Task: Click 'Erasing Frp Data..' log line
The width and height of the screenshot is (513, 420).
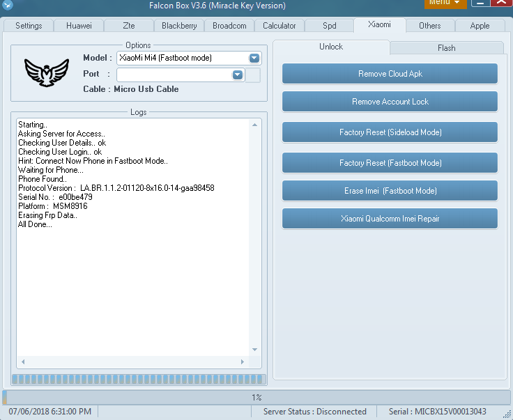Action: pyautogui.click(x=48, y=215)
